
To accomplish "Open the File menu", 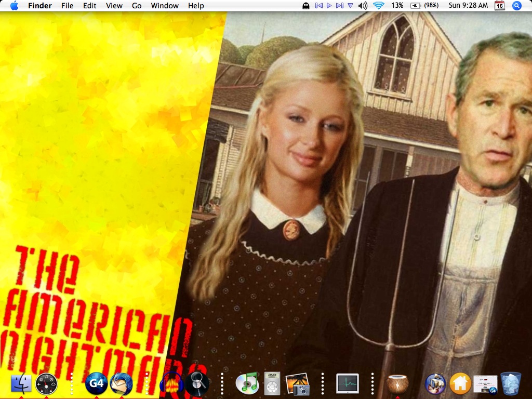I will (x=67, y=6).
